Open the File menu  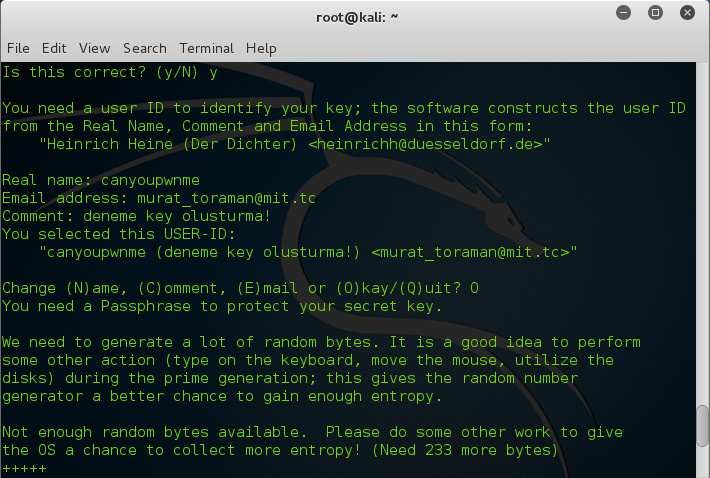tap(18, 48)
